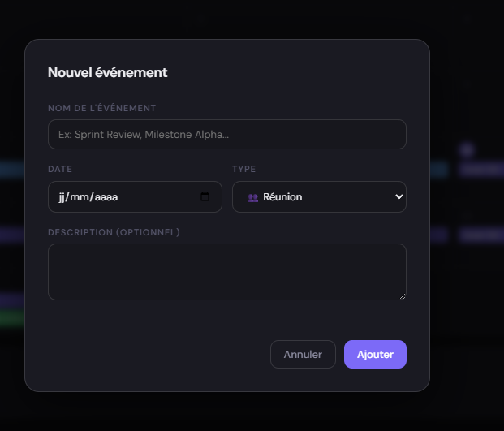
Task: Click the Nouvel événement heading
Action: (107, 72)
